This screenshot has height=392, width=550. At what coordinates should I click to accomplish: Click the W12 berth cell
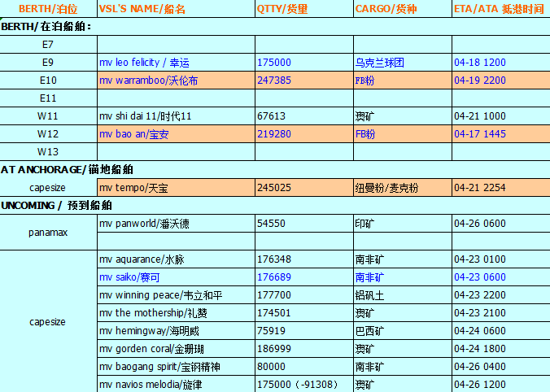point(48,134)
